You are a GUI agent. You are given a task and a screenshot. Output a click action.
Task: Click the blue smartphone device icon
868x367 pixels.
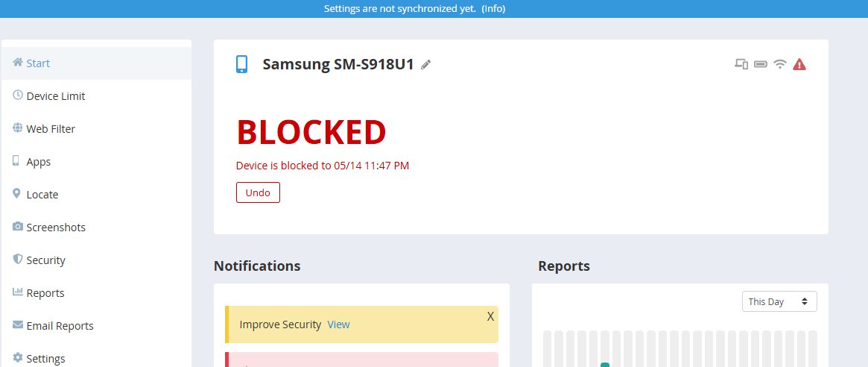241,64
